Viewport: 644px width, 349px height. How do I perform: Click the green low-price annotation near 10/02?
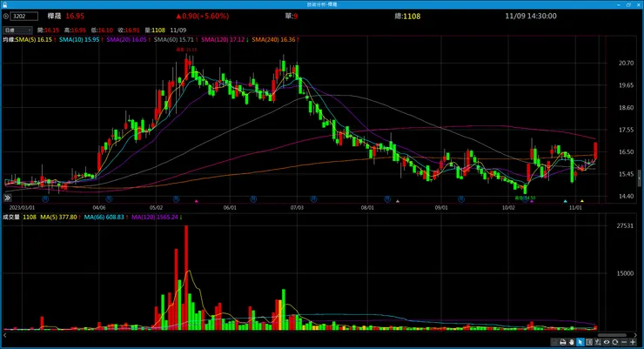coord(526,198)
